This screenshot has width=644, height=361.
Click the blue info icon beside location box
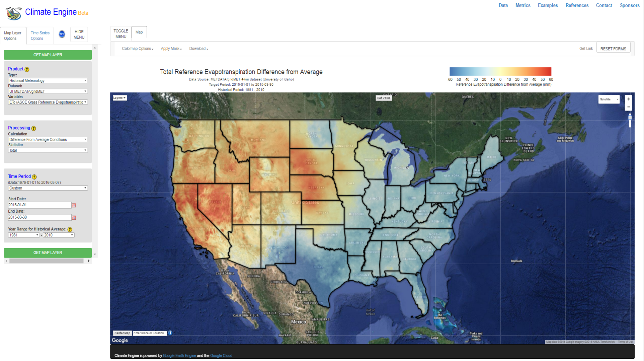[x=170, y=333]
